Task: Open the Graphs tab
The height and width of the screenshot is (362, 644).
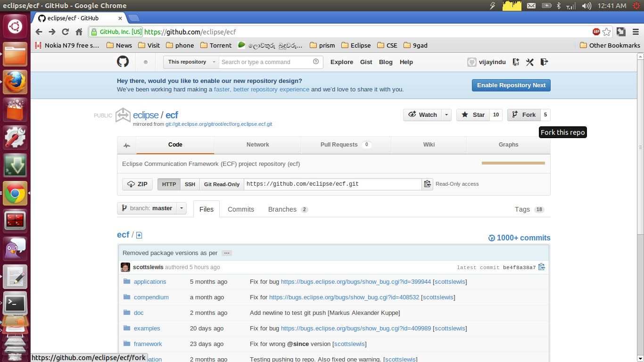Action: pyautogui.click(x=508, y=145)
